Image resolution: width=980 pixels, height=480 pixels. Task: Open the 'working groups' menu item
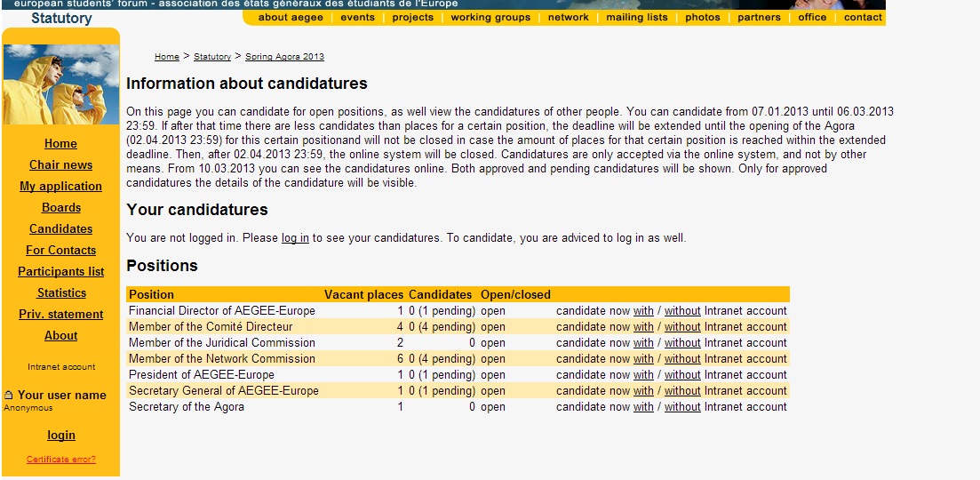[490, 18]
